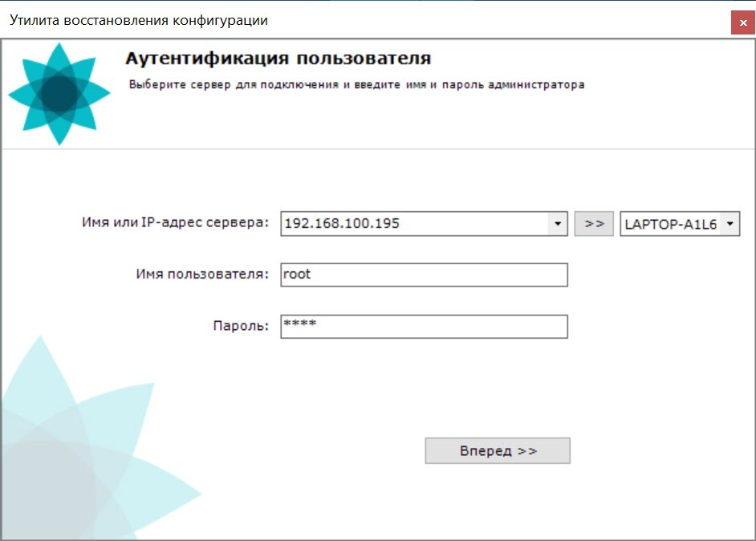Focus the username field containing root
This screenshot has width=756, height=541.
pos(424,275)
